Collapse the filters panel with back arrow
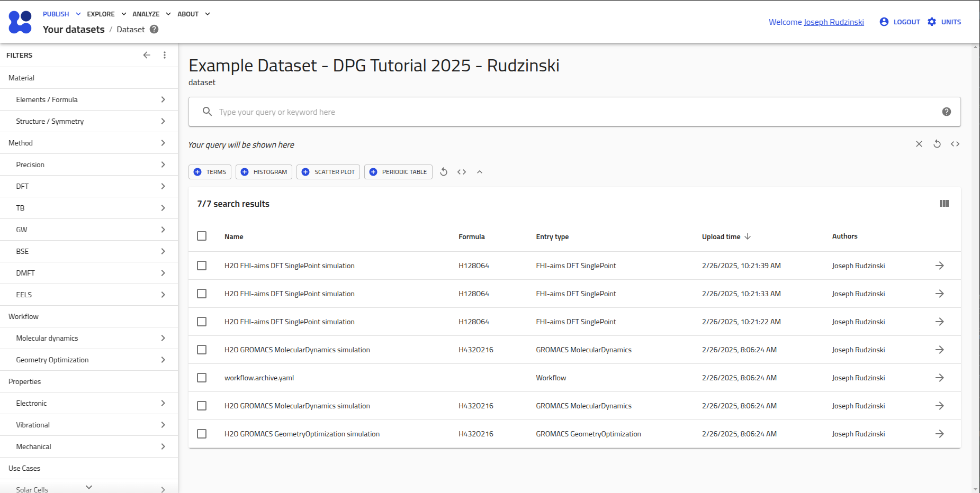The image size is (980, 493). pyautogui.click(x=147, y=55)
